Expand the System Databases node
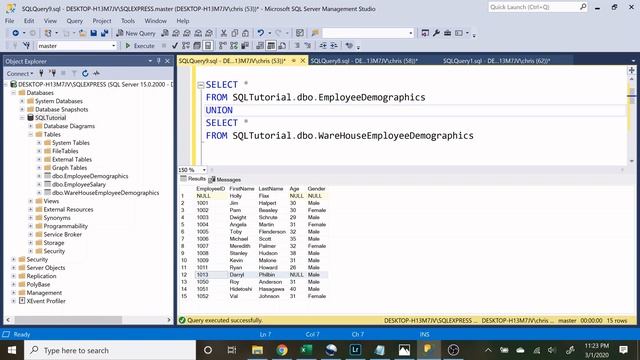The height and width of the screenshot is (360, 640). click(x=22, y=101)
